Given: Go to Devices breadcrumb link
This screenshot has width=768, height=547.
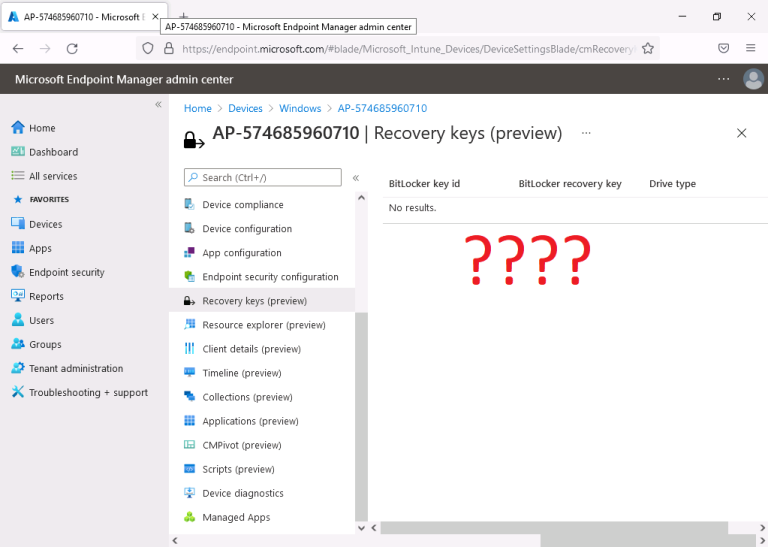Looking at the screenshot, I should click(x=245, y=108).
